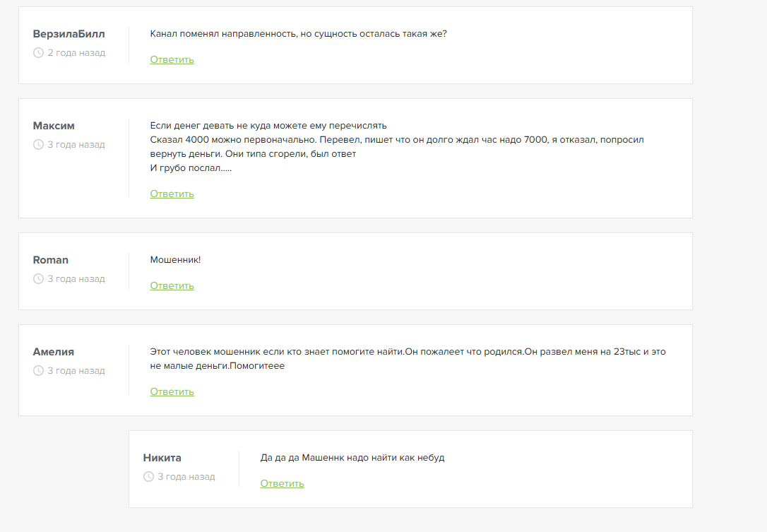
Task: Select the author name ВерзилаБилл
Action: tap(69, 34)
